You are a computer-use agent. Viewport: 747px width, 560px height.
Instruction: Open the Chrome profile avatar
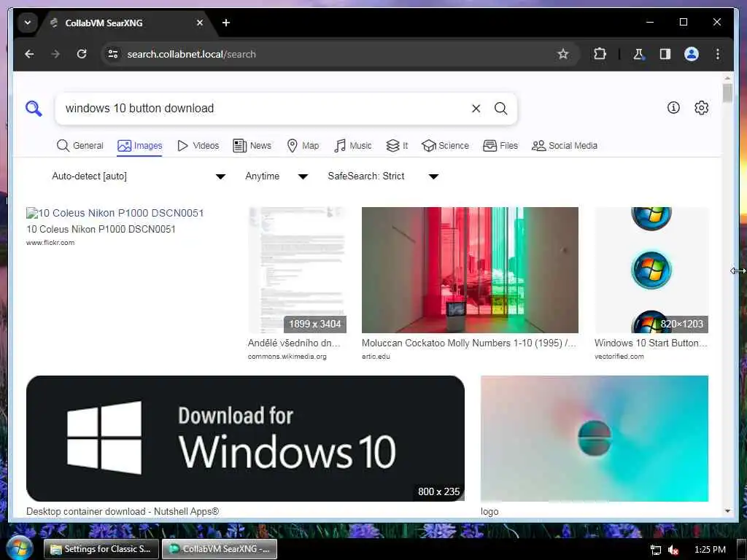pos(692,54)
